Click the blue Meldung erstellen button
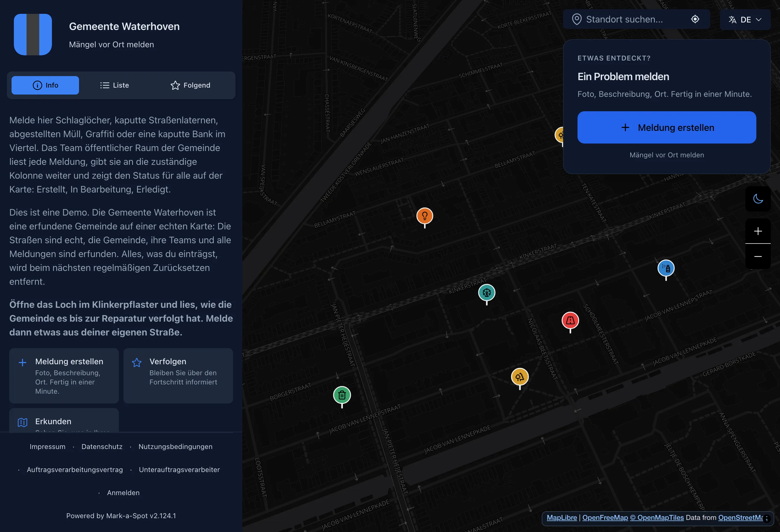 (667, 127)
